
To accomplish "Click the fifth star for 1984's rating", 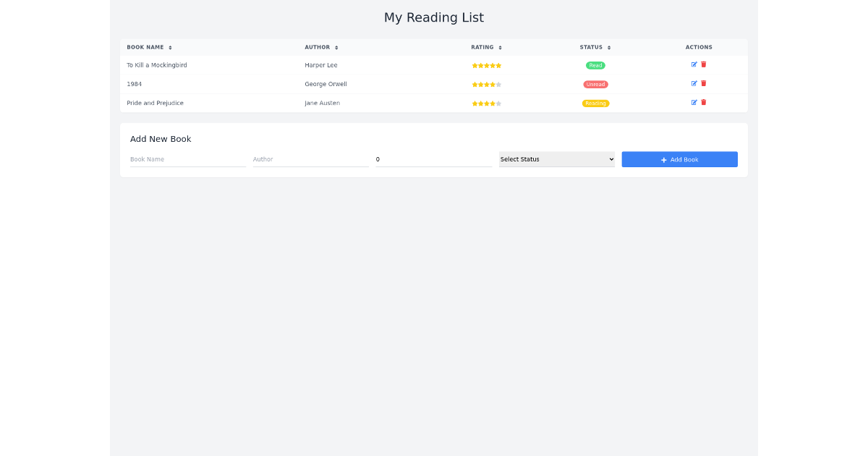I will [498, 84].
